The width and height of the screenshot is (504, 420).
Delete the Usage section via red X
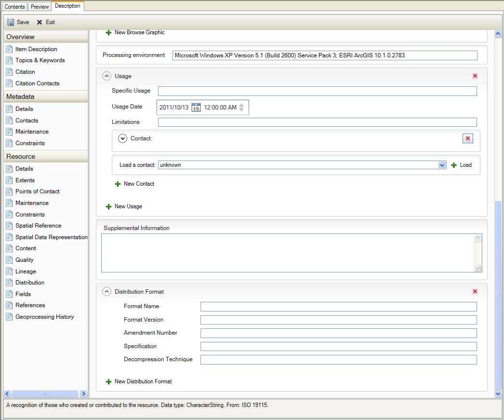point(475,76)
